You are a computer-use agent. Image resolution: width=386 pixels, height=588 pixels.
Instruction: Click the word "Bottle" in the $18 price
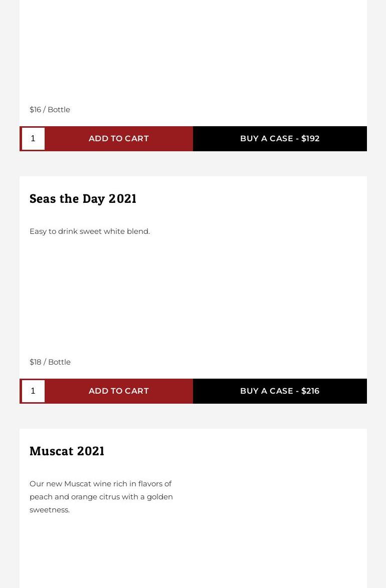point(59,362)
